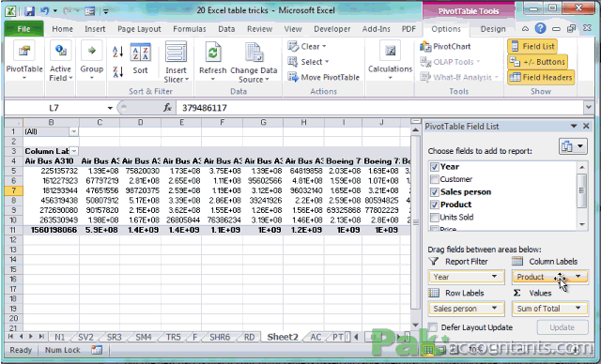This screenshot has height=364, width=601.
Task: Click the Insert Slicer icon
Action: point(176,52)
